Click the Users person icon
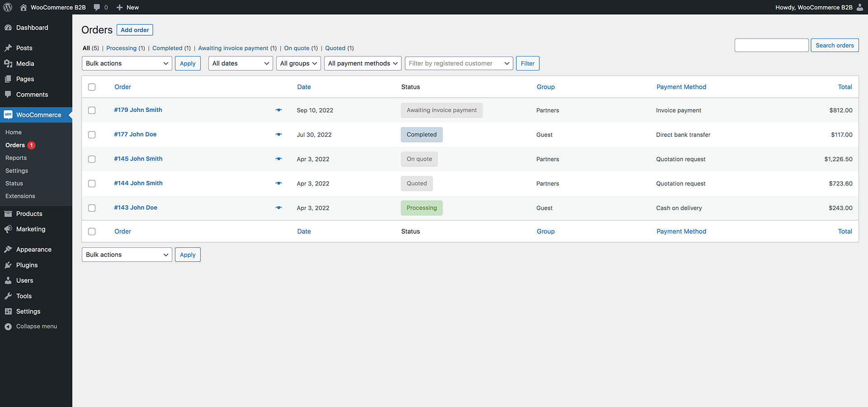Viewport: 868px width, 407px height. 8,280
